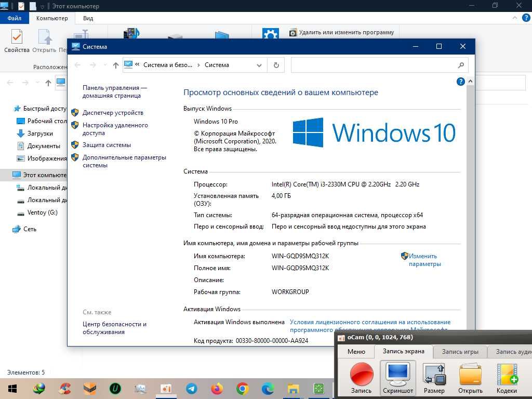Click the green app icon in the taskbar
Viewport: 532px width, 399px height.
point(318,389)
